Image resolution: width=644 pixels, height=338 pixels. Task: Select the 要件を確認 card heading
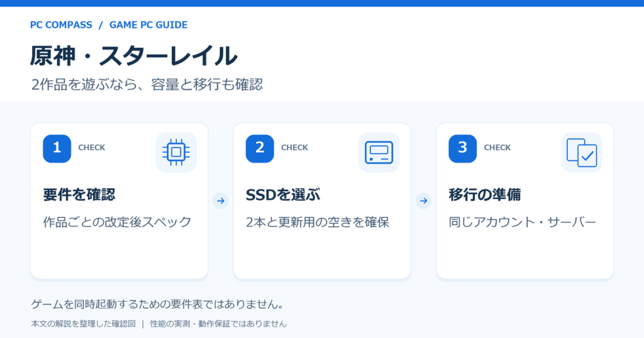click(x=79, y=194)
